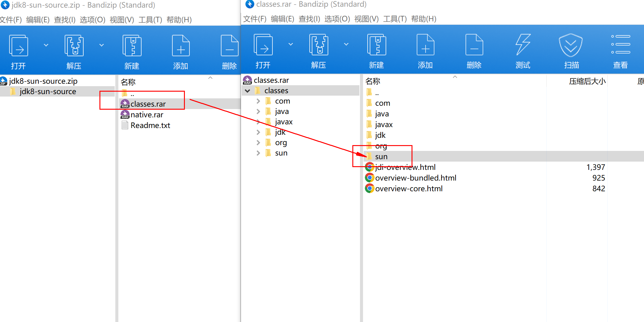The height and width of the screenshot is (322, 644).
Task: Open dropdown arrow beside Open in zip window
Action: pyautogui.click(x=46, y=45)
